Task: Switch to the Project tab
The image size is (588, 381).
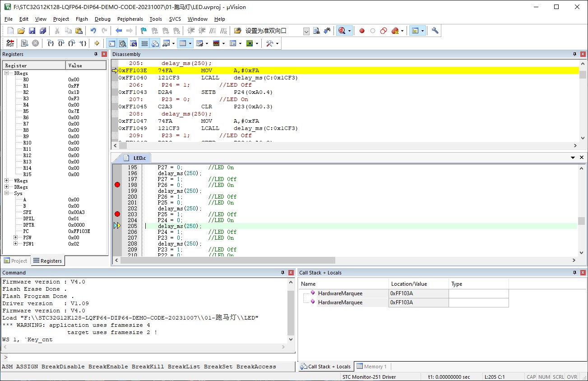Action: 15,261
